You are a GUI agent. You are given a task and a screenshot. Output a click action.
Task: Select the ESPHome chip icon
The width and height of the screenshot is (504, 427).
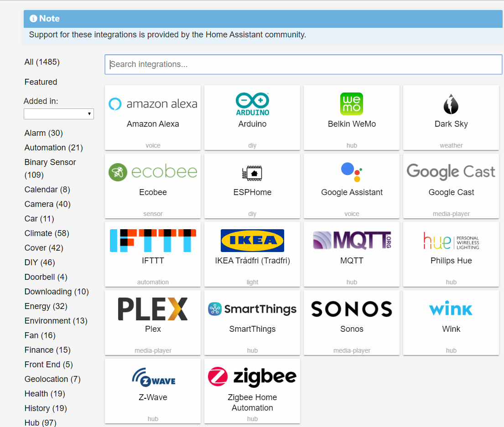tap(252, 173)
